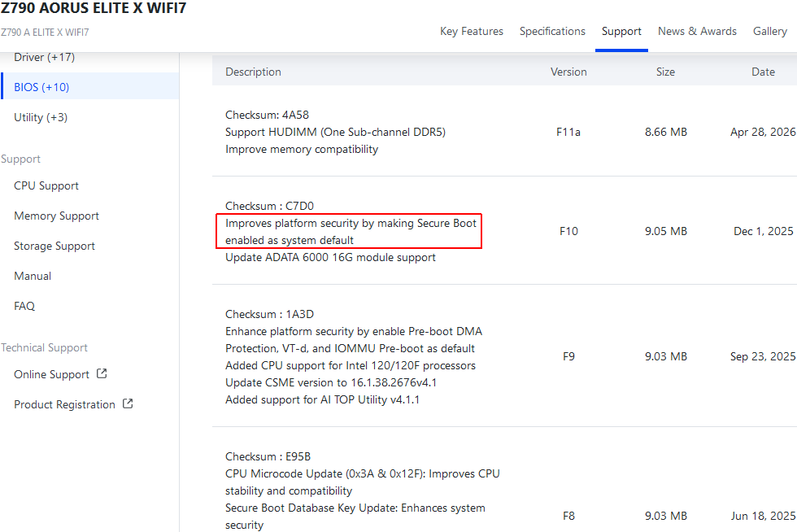Click the external-link icon beside Product Registration
797x532 pixels.
(x=128, y=403)
